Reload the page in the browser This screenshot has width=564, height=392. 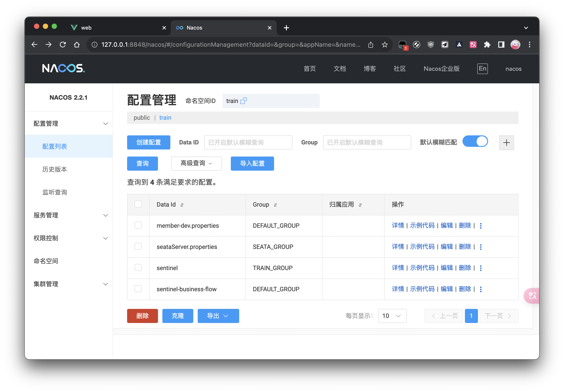pos(63,45)
